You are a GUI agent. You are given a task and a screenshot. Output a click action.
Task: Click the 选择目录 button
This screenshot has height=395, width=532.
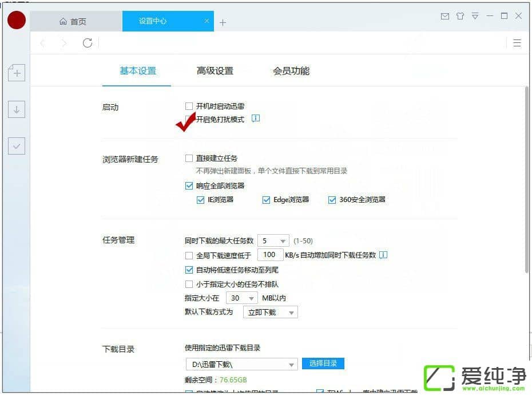[323, 364]
